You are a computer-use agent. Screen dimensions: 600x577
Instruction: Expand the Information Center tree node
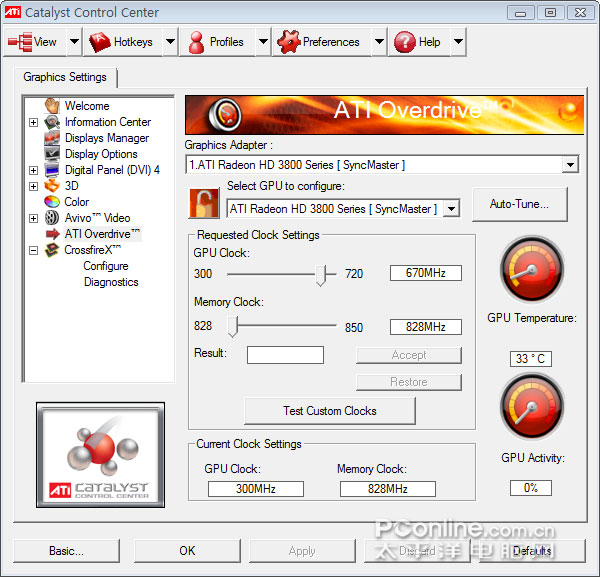tap(34, 122)
